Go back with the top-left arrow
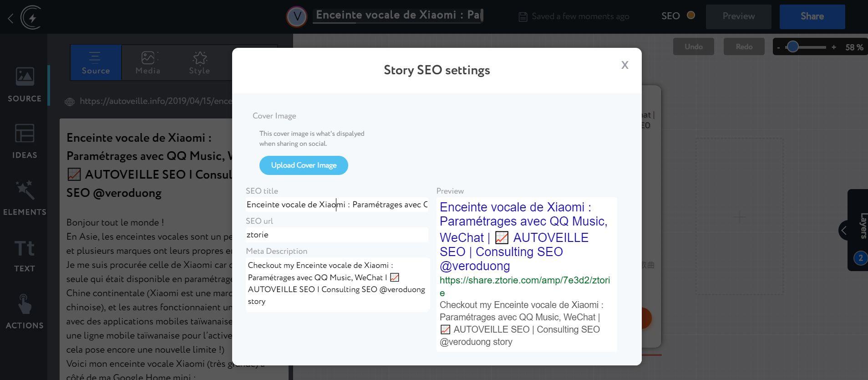Viewport: 868px width, 380px height. [10, 18]
